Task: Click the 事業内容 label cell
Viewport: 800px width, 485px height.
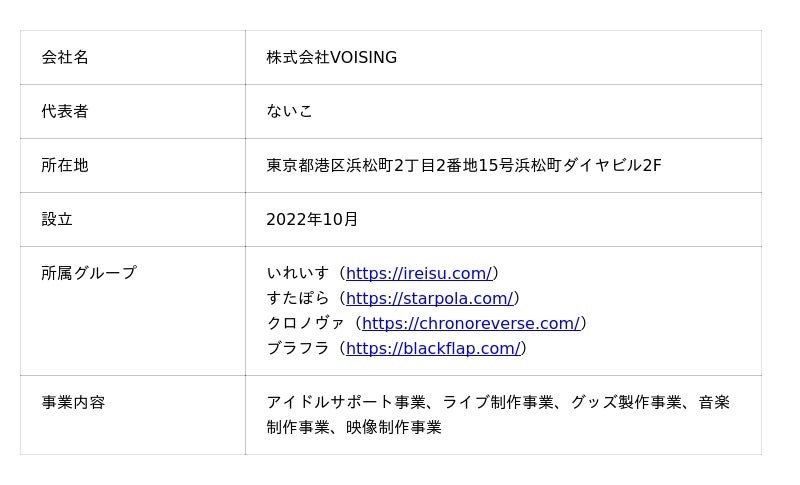Action: pos(133,415)
